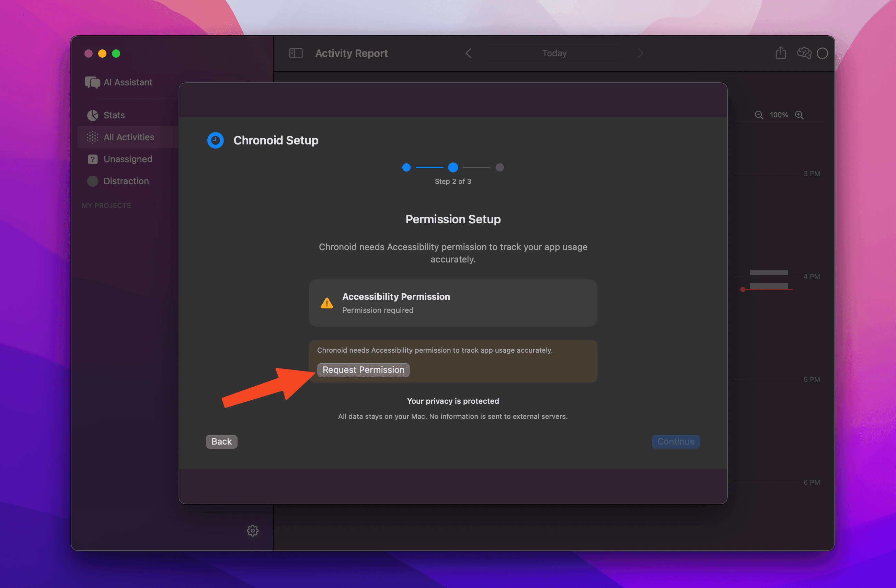This screenshot has width=896, height=588.
Task: Select step 3 dot in the progress indicator
Action: click(x=500, y=168)
